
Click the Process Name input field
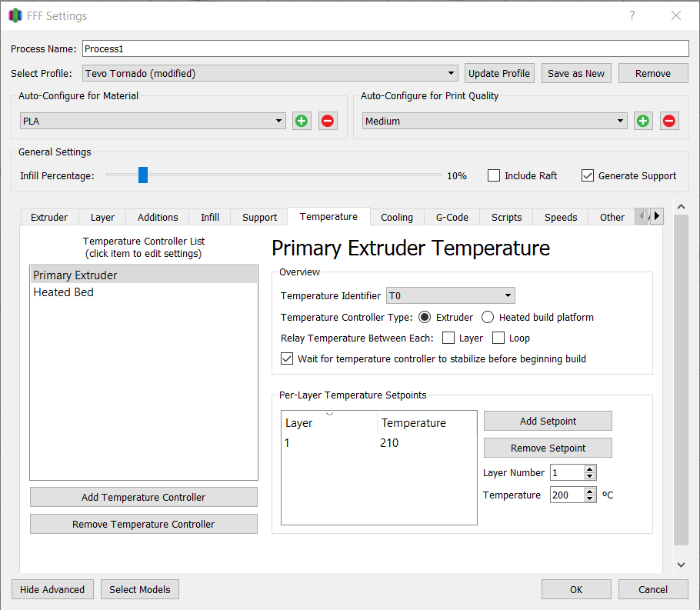385,48
